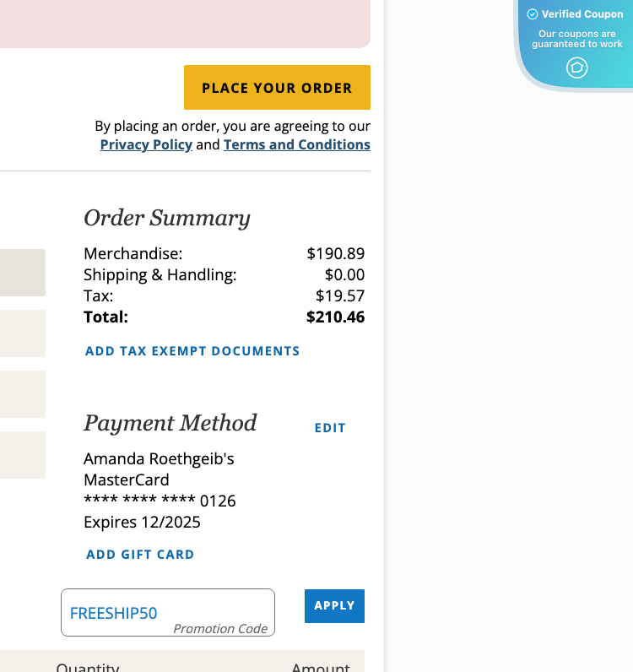Click the Payment Method heading

(x=170, y=423)
